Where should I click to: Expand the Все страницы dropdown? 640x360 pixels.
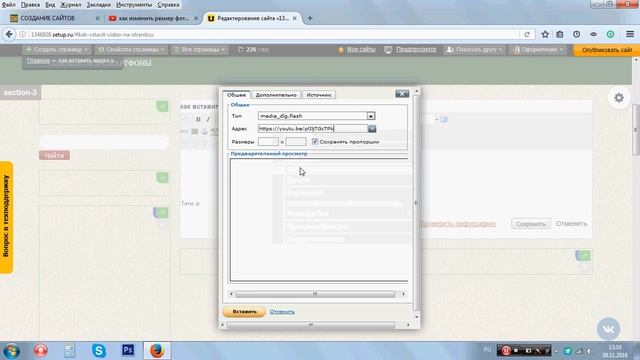pos(200,49)
